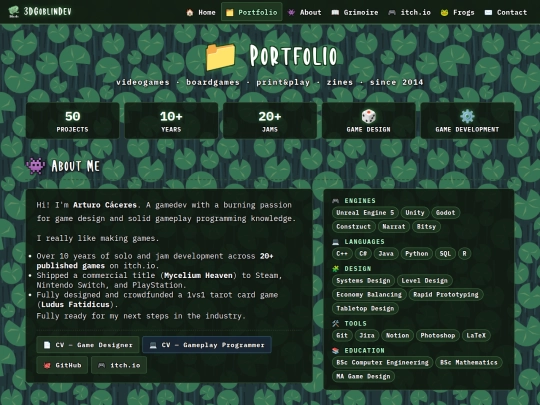Image resolution: width=540 pixels, height=405 pixels.
Task: Open CV – Game Designer button
Action: click(88, 345)
